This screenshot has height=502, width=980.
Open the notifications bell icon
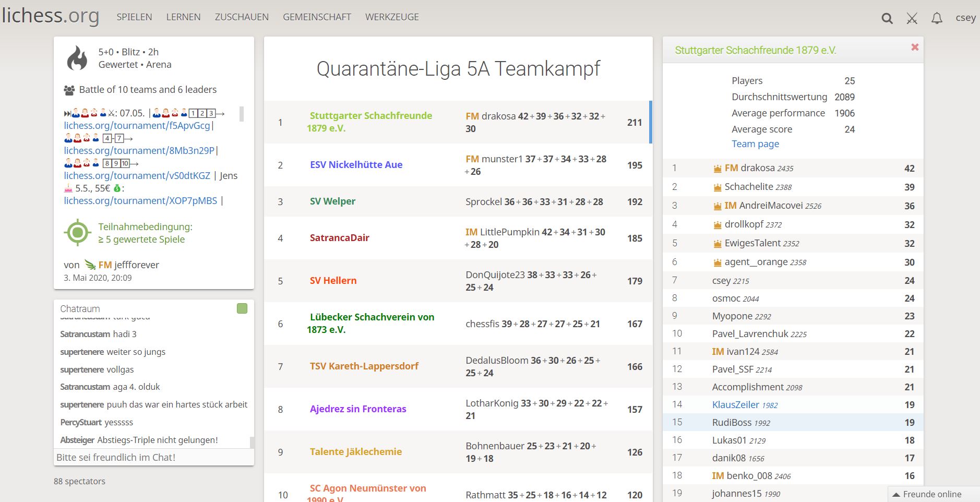(937, 19)
